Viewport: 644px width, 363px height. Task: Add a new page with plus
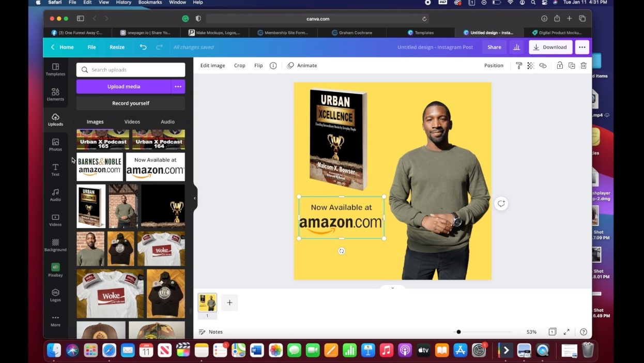[229, 303]
